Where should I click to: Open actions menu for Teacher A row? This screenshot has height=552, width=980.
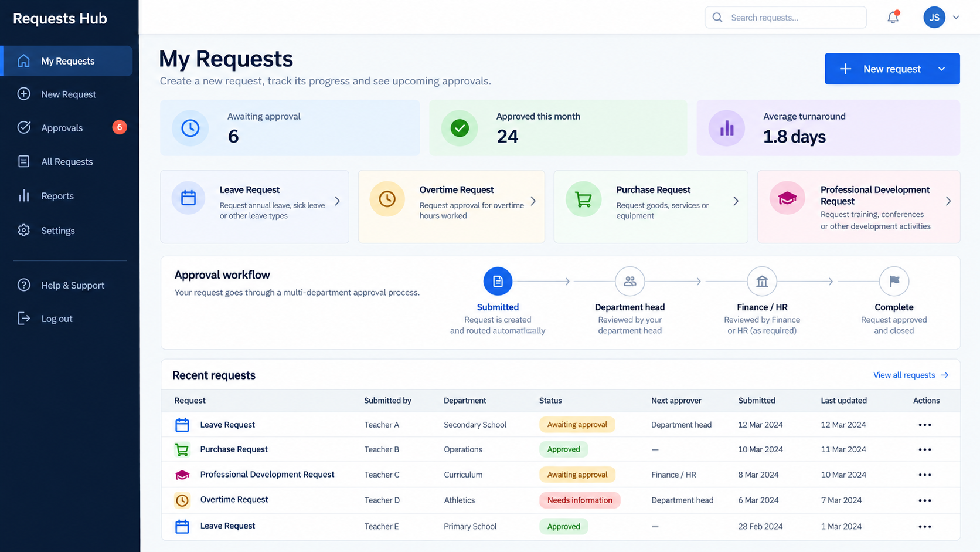point(925,425)
